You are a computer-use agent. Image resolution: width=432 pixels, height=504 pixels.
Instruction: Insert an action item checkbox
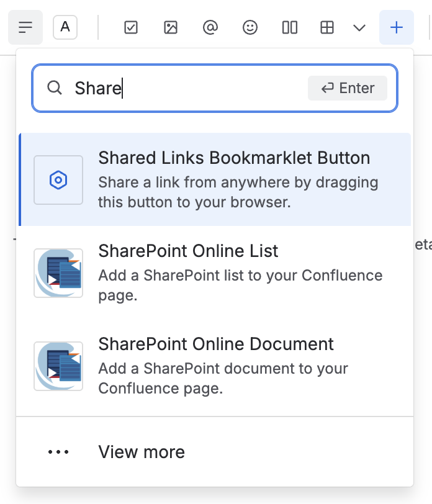click(131, 27)
